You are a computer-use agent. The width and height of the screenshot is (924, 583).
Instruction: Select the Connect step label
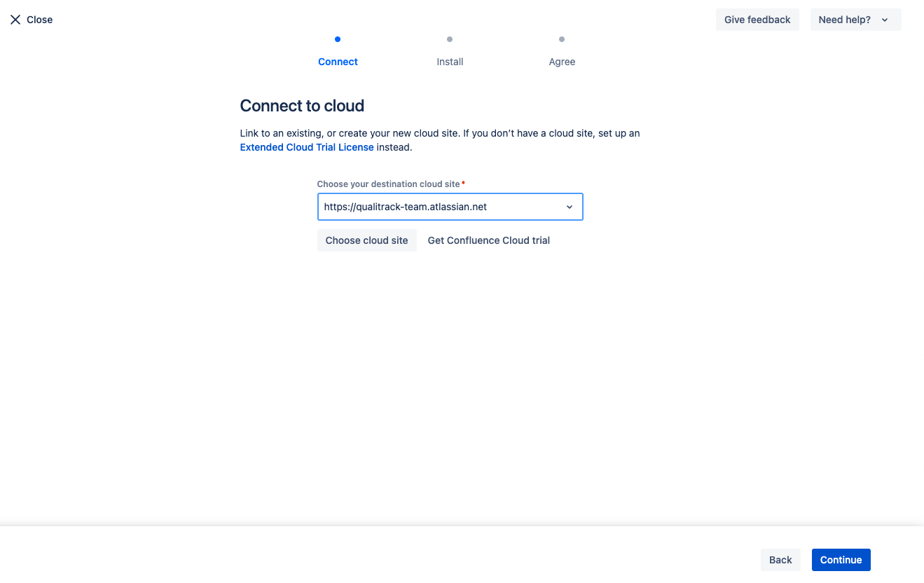338,62
